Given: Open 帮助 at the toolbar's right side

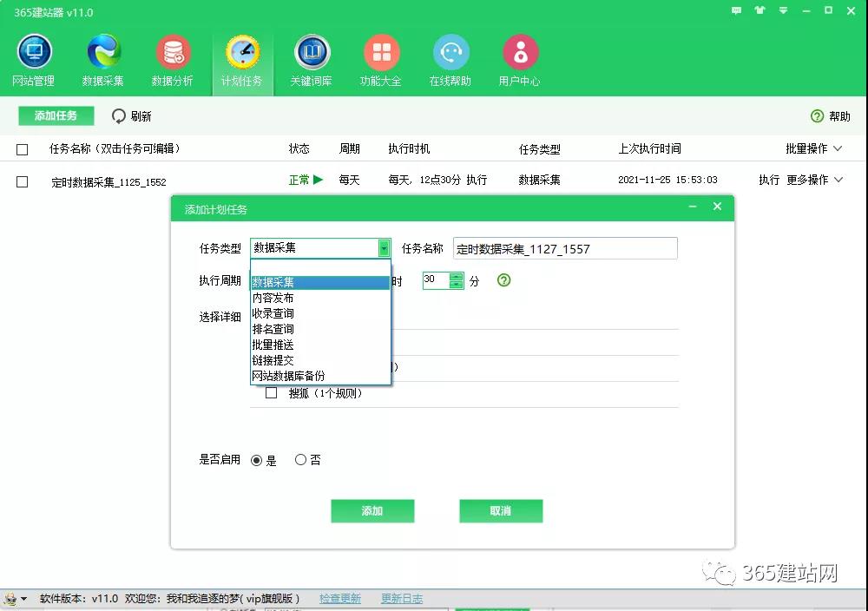Looking at the screenshot, I should [831, 116].
